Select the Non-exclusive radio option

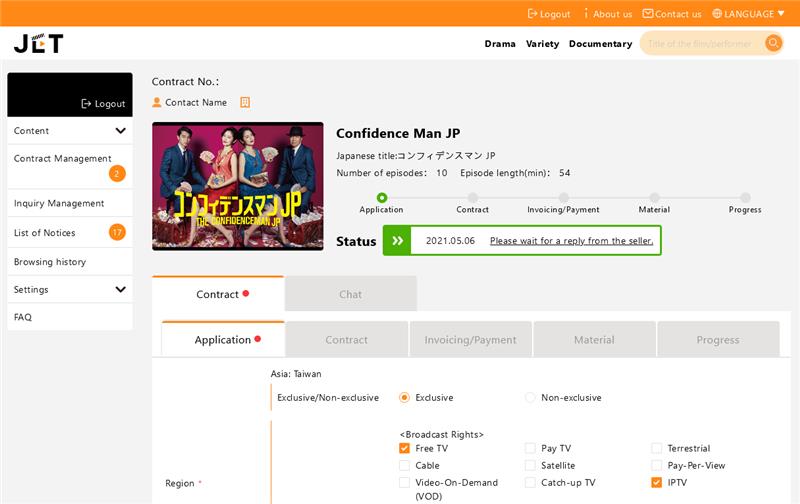(x=531, y=398)
